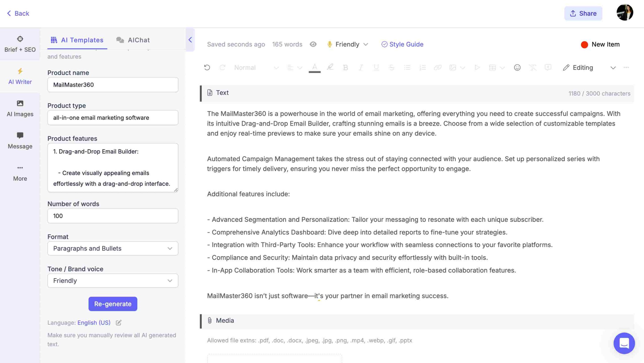Image resolution: width=644 pixels, height=363 pixels.
Task: Click the link insert icon
Action: (437, 68)
